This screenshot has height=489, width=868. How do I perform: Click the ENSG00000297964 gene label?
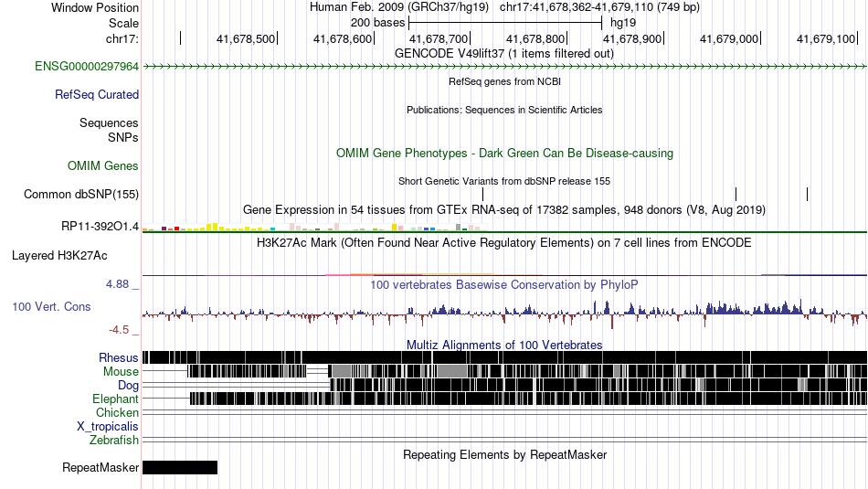pos(87,67)
